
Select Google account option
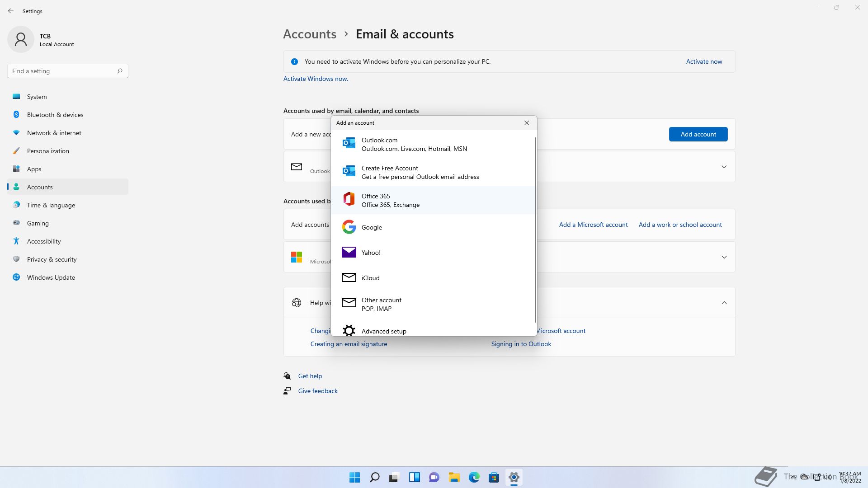click(x=433, y=227)
